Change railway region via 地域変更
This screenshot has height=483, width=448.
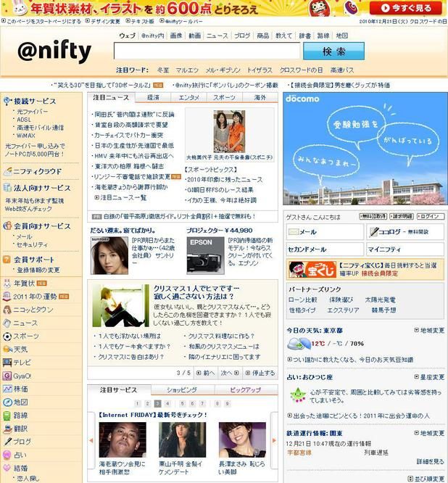pos(429,433)
